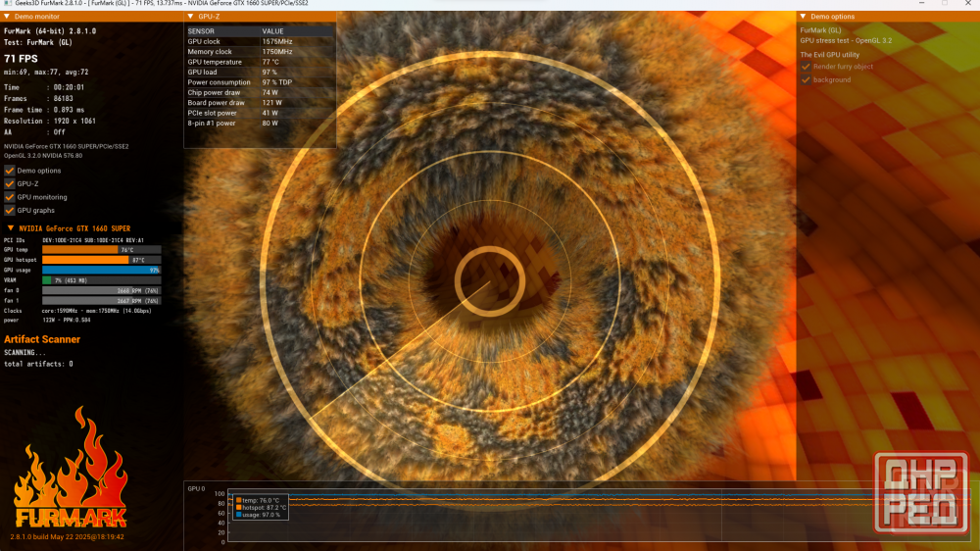Turn off the GPU graphs checkbox
Viewport: 980px width, 551px height.
(10, 210)
